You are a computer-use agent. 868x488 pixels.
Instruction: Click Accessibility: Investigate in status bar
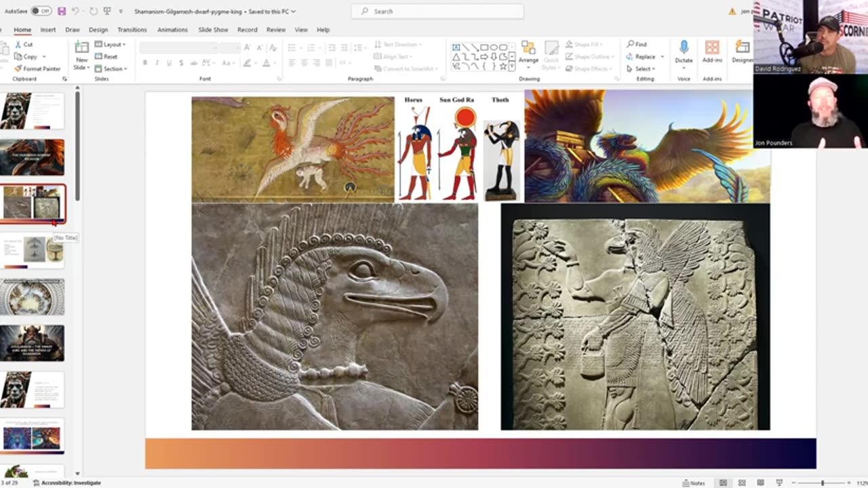coord(67,483)
